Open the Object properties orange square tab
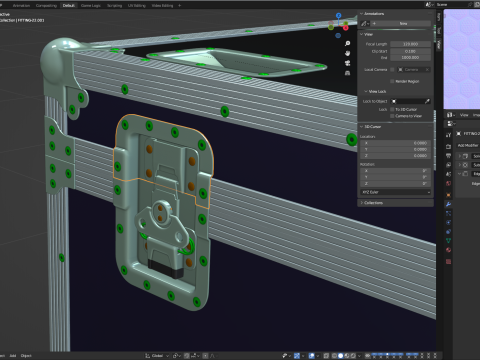 click(448, 195)
